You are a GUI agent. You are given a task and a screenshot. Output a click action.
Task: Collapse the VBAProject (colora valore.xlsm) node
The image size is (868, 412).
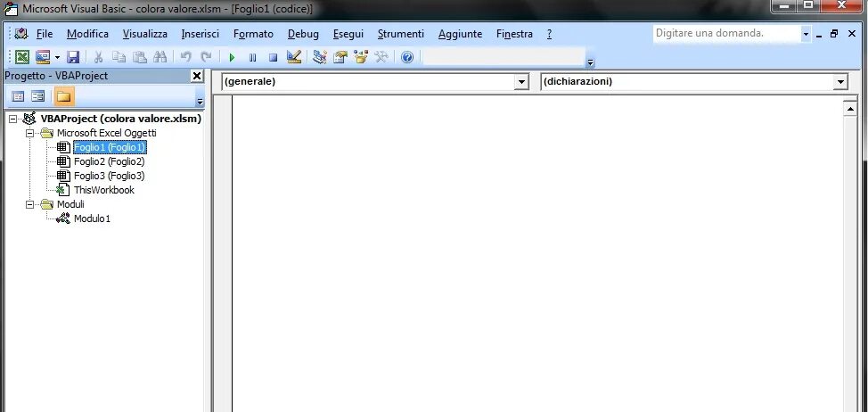[13, 119]
